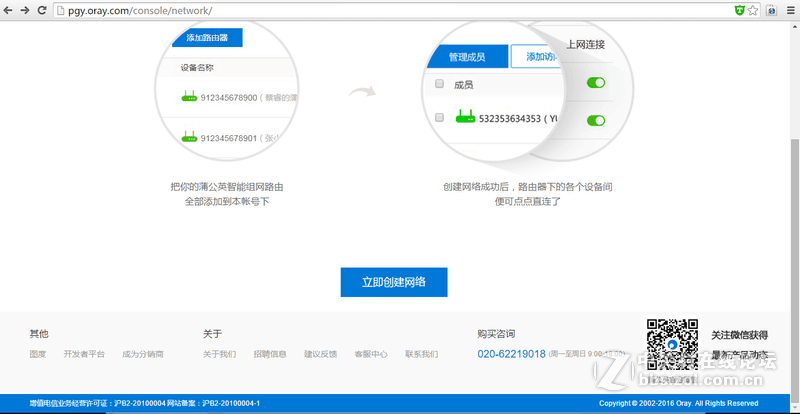The height and width of the screenshot is (414, 800).
Task: Open the 招聘信息 link
Action: tap(270, 354)
